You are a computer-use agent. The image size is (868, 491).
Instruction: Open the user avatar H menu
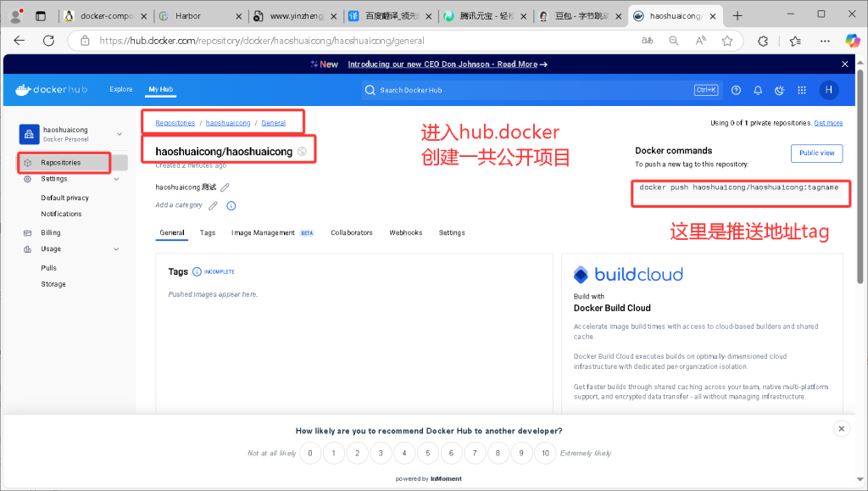tap(828, 90)
